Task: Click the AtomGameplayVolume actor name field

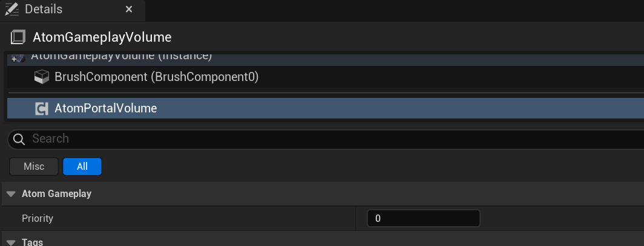Action: [x=102, y=37]
